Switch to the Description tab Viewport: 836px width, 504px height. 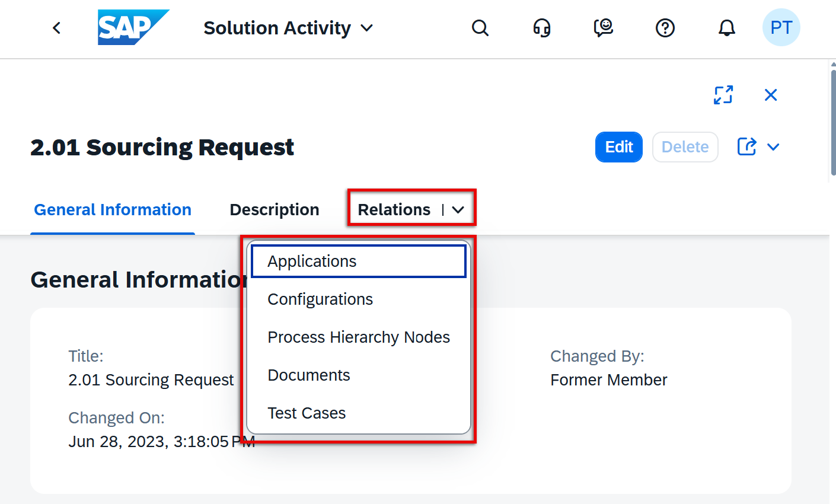(275, 210)
